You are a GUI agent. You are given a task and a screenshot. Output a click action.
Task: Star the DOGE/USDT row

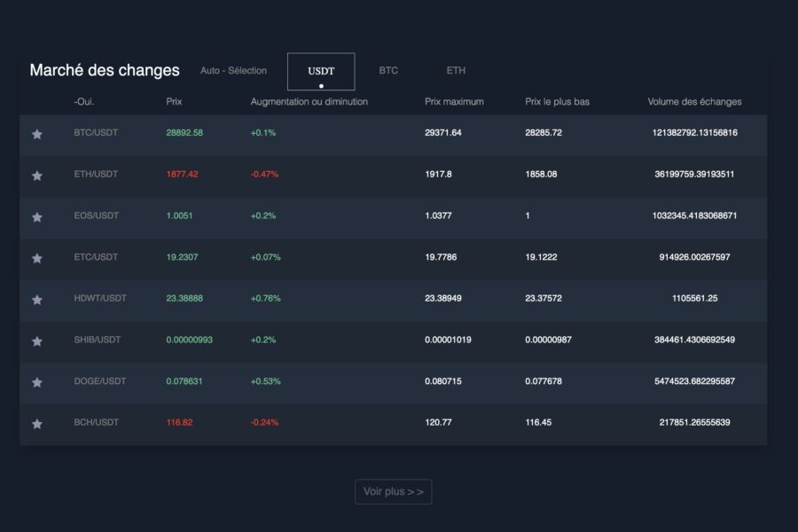[x=37, y=382]
